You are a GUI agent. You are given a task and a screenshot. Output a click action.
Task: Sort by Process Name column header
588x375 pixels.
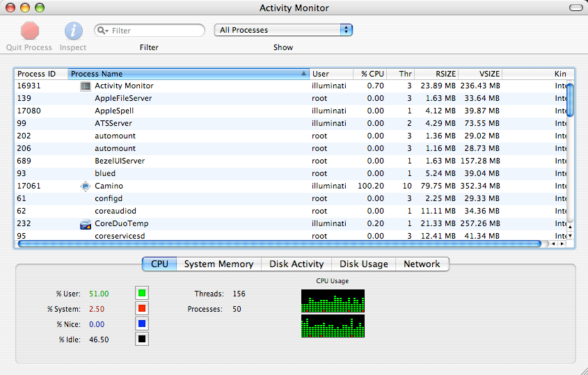click(189, 74)
